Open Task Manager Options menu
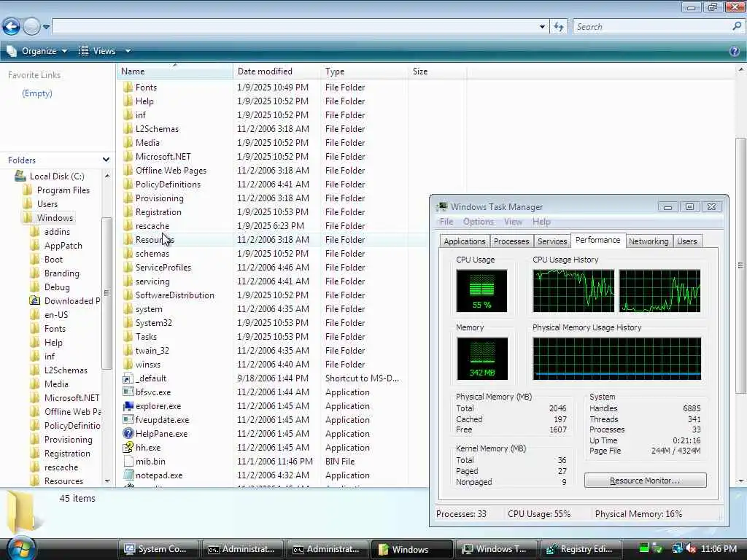 (x=478, y=222)
